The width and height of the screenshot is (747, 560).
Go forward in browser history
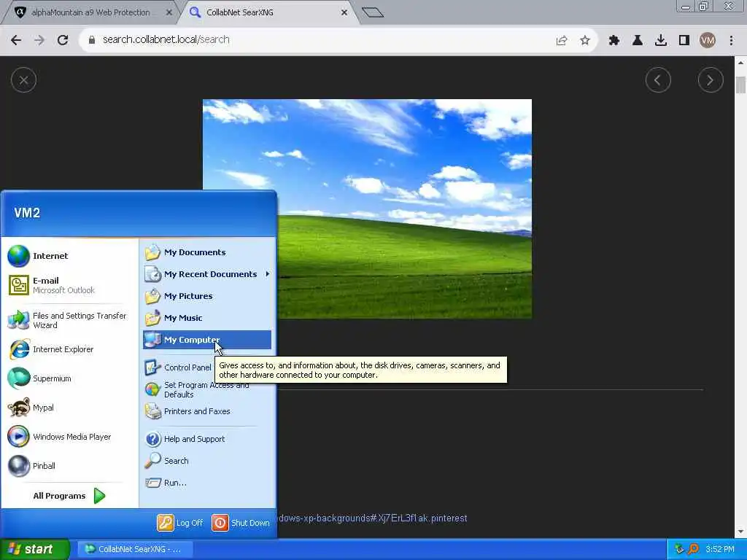coord(39,40)
